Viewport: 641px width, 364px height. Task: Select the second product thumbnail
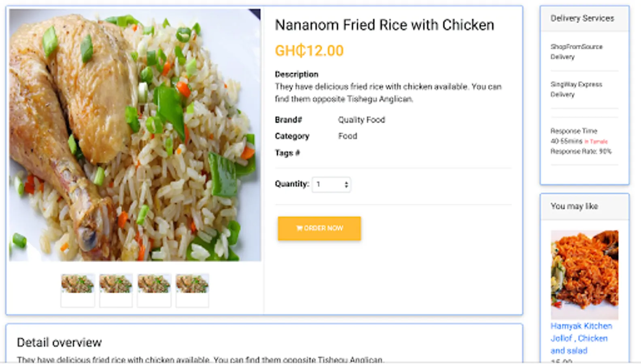click(x=116, y=284)
